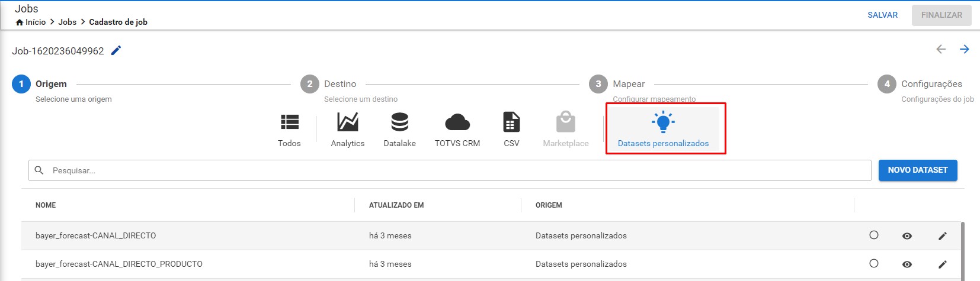This screenshot has width=980, height=281.
Task: Open the Jobs breadcrumb link
Action: [68, 22]
